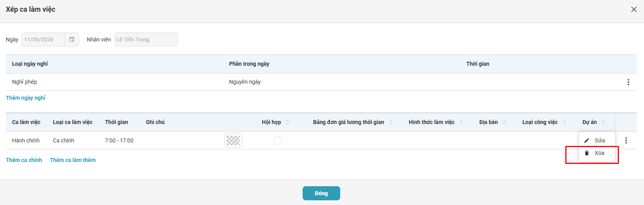Sort by Loại công việc column arrows

(565, 122)
